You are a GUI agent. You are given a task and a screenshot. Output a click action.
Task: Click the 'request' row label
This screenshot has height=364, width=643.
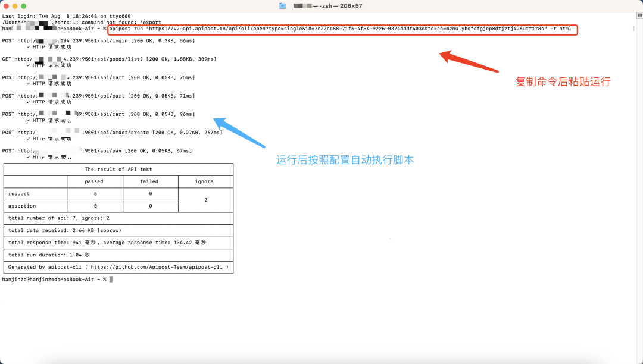click(x=19, y=194)
